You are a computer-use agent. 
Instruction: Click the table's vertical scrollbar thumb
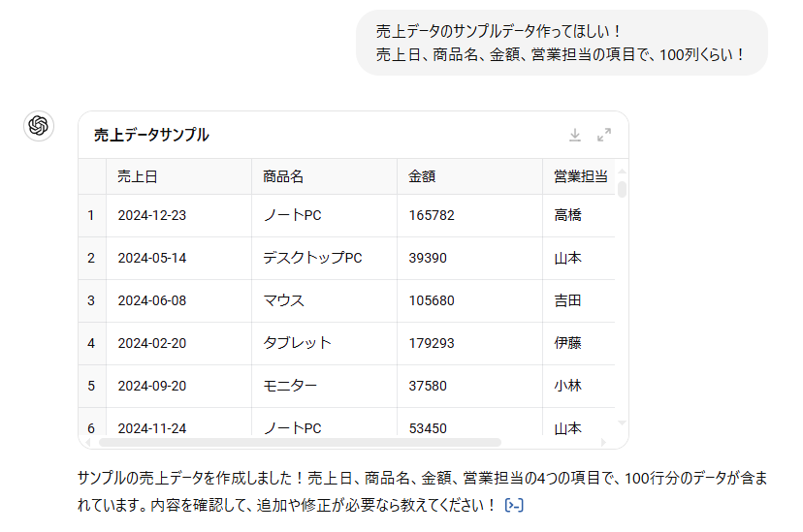tap(622, 189)
